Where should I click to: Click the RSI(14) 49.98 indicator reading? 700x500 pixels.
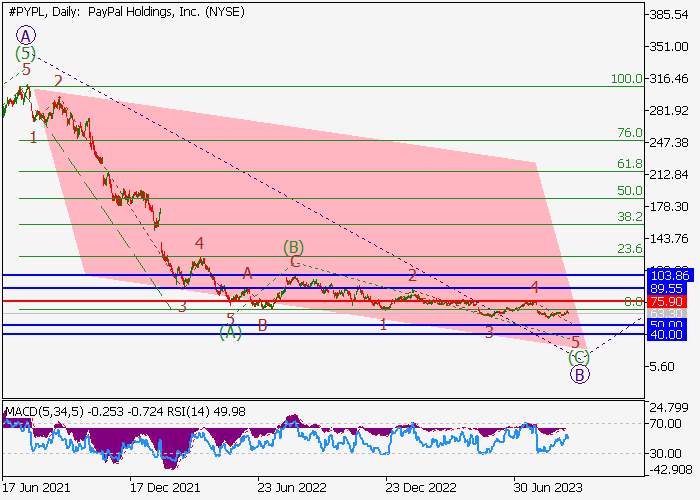(x=207, y=412)
